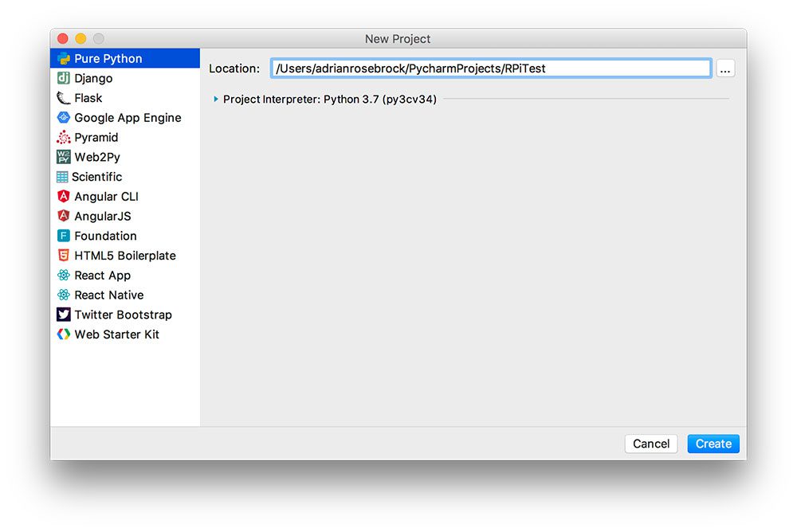Select Pyramid project type
Screen dimensions: 797x532
coord(125,137)
